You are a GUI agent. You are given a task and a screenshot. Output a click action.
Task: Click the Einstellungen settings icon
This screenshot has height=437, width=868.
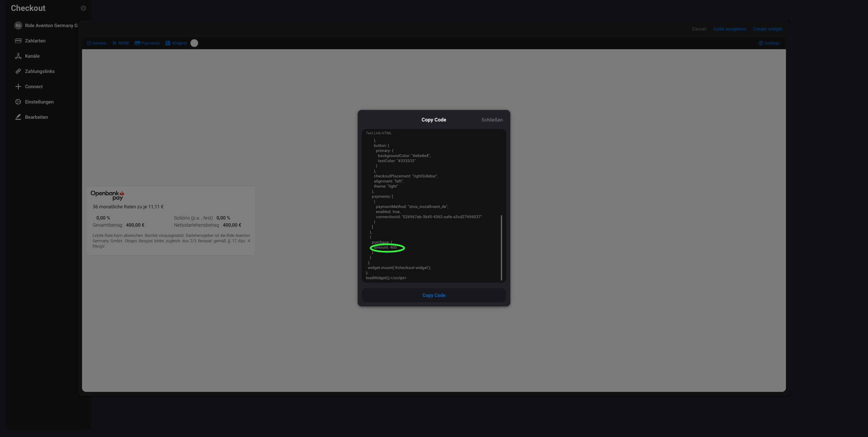pos(18,102)
